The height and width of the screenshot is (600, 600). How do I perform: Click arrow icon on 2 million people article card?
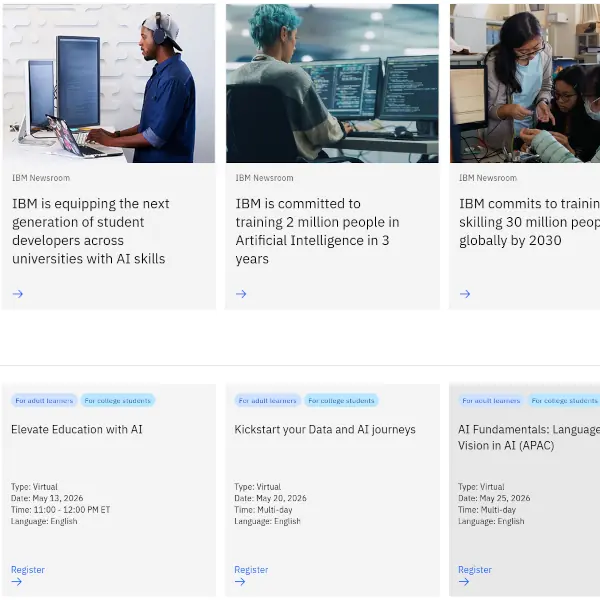pos(241,294)
